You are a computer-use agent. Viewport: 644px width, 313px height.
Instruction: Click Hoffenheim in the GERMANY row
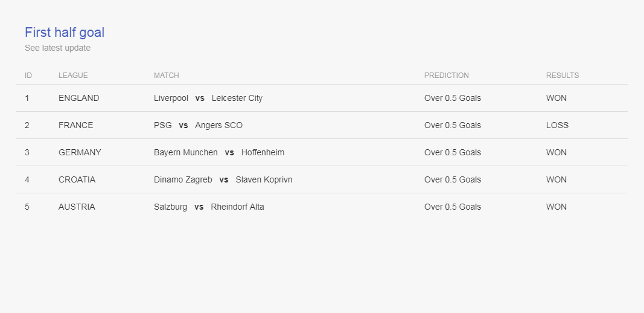pyautogui.click(x=263, y=153)
